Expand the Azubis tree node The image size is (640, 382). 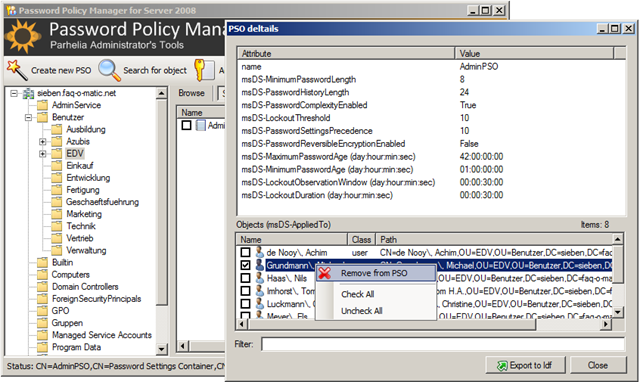pyautogui.click(x=42, y=142)
